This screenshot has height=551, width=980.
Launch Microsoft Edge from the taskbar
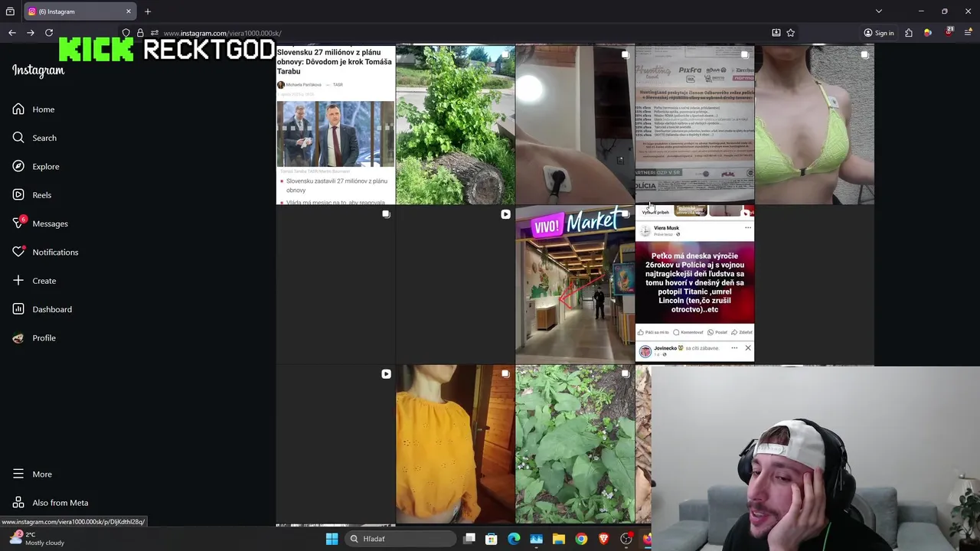514,539
